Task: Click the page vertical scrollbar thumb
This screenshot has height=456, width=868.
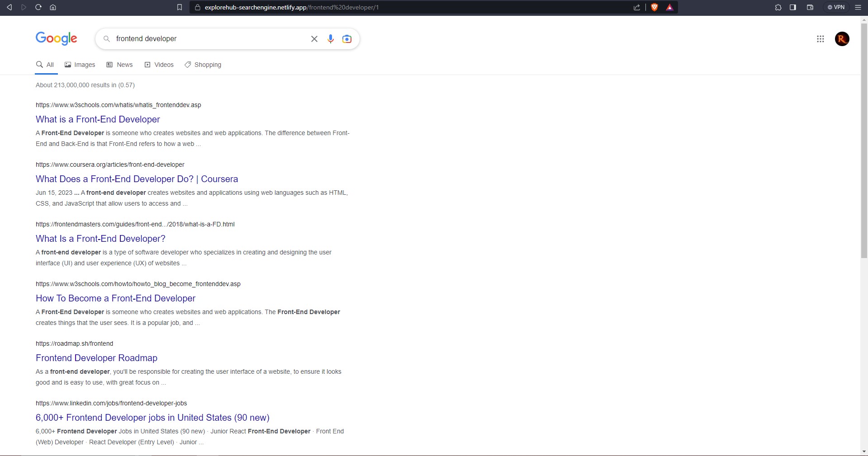Action: click(864, 140)
